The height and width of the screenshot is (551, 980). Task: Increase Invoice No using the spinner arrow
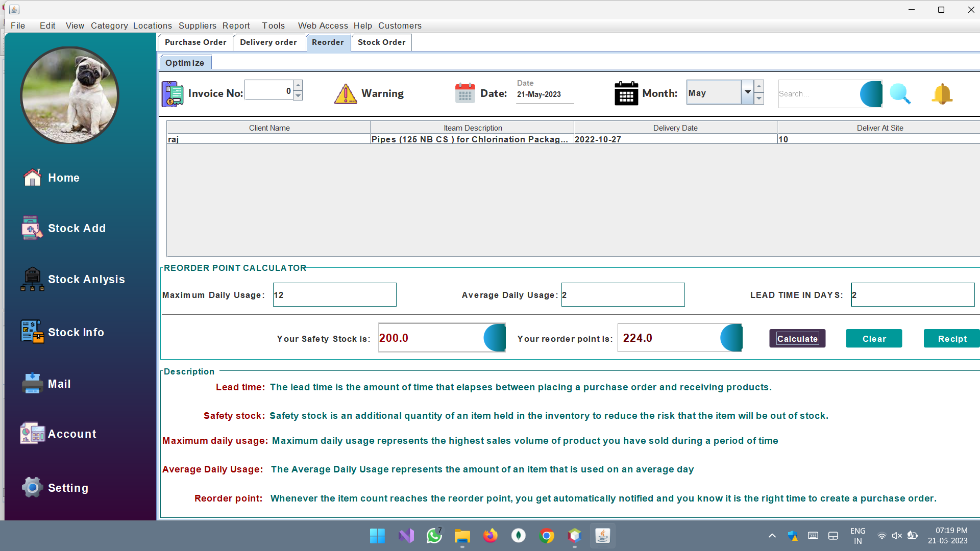(x=298, y=87)
